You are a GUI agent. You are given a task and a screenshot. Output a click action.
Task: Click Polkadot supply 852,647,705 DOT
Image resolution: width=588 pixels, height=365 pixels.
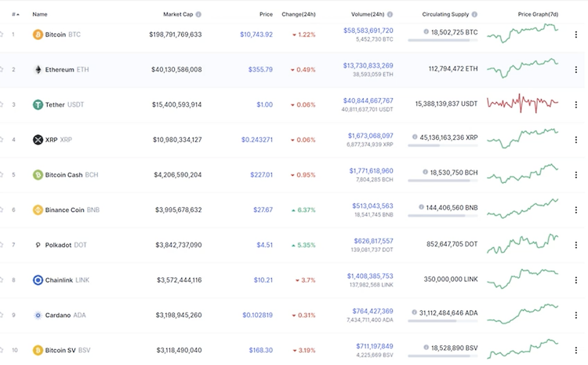tap(452, 244)
